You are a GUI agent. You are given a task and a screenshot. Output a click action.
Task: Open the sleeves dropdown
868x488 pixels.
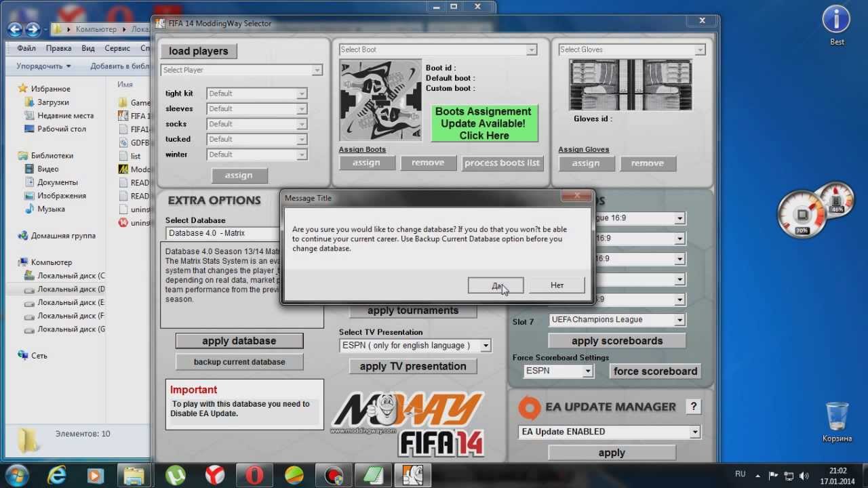click(302, 108)
